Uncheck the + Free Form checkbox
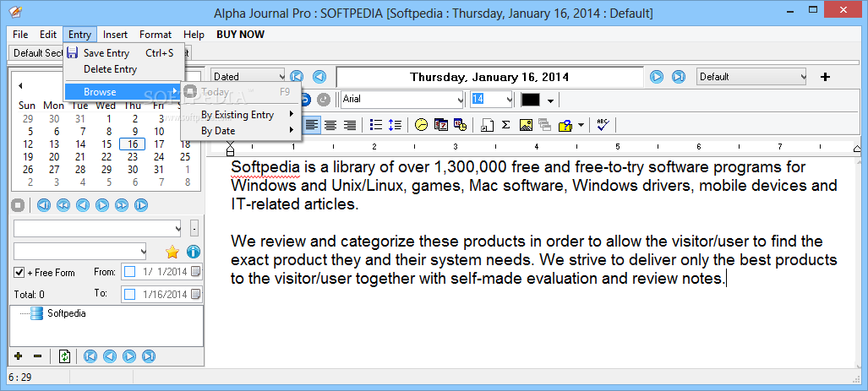868x391 pixels. click(19, 273)
